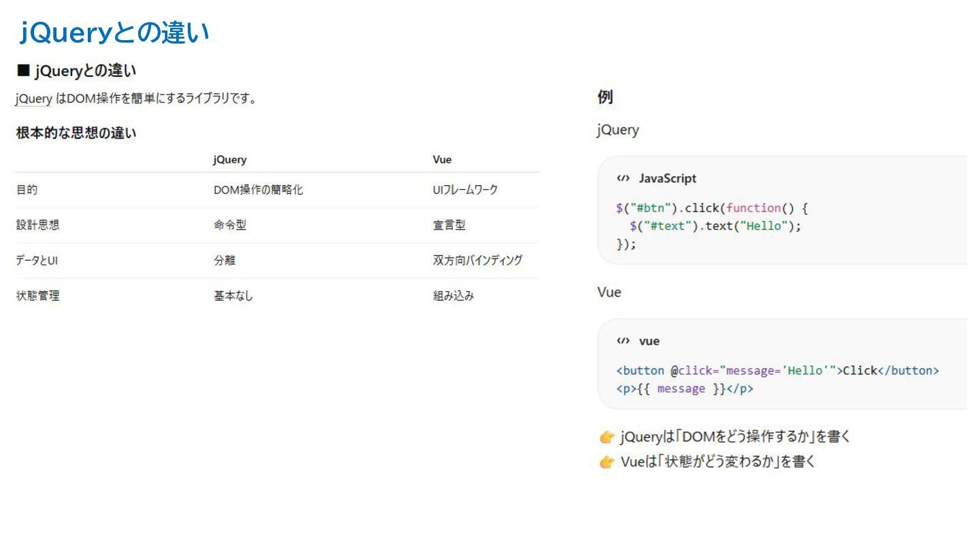Image resolution: width=980 pixels, height=551 pixels.
Task: Click the 双方向バインディング table cell
Action: coord(477,261)
